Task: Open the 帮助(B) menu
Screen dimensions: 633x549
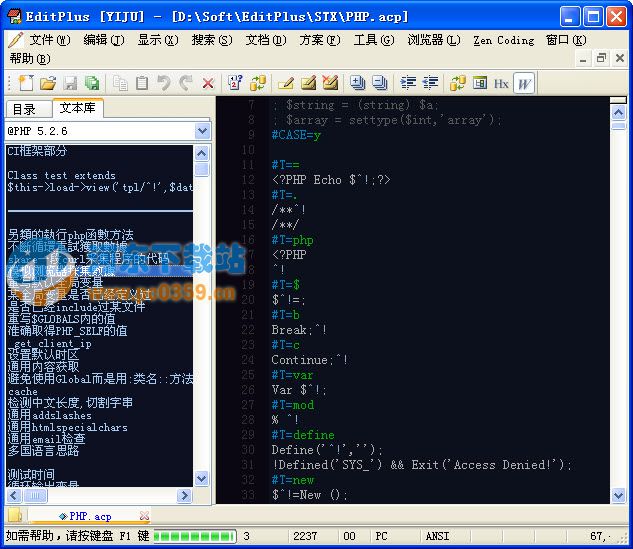Action: pyautogui.click(x=30, y=59)
